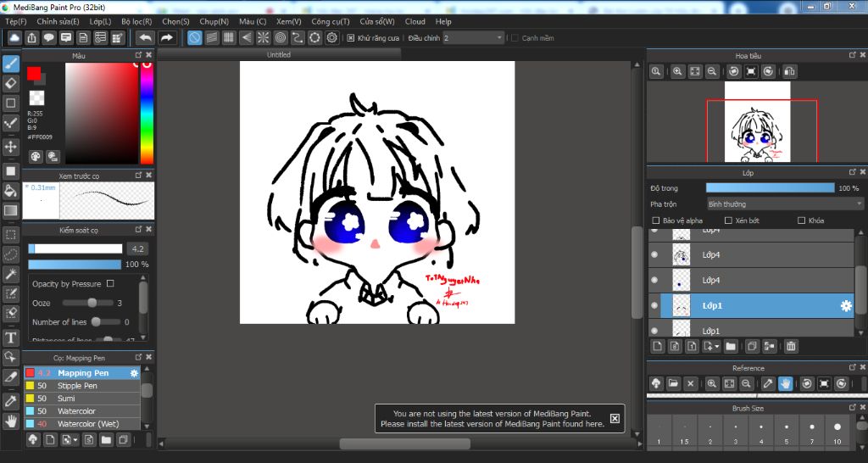Open snap settings gear in toolbar
Viewport: 868px width, 463px height.
(332, 37)
